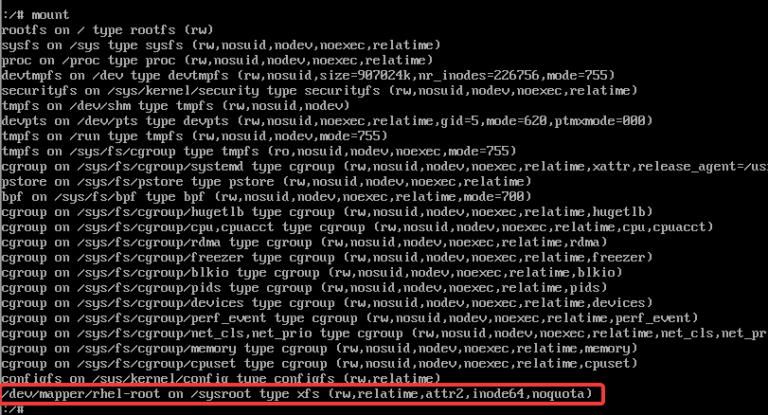This screenshot has width=768, height=415.
Task: Click the proc on /proc entry
Action: (x=217, y=60)
